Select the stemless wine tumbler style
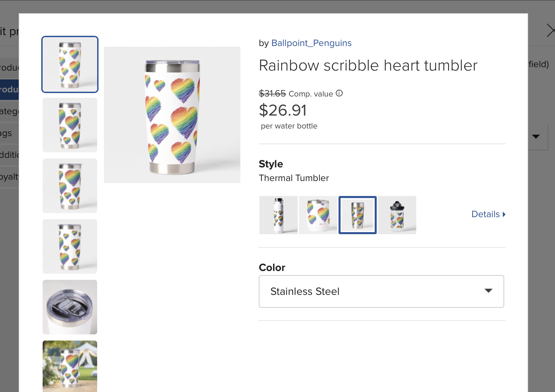The width and height of the screenshot is (555, 392). pos(318,215)
